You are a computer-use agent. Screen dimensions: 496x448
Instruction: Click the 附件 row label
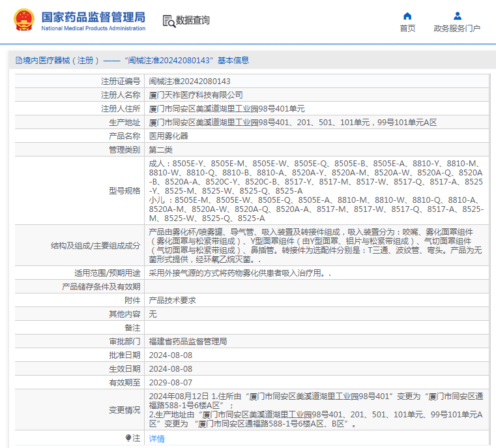[132, 300]
